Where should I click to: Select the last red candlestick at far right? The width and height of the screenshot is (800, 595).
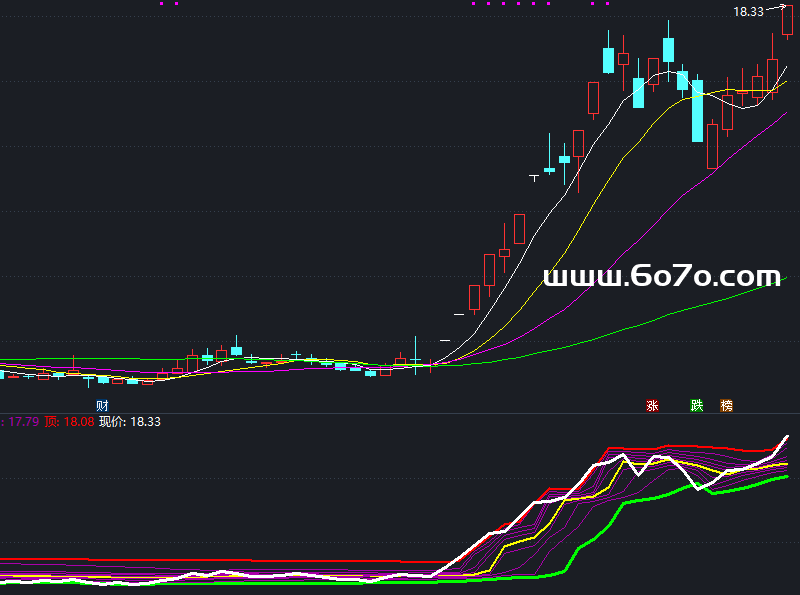point(788,22)
